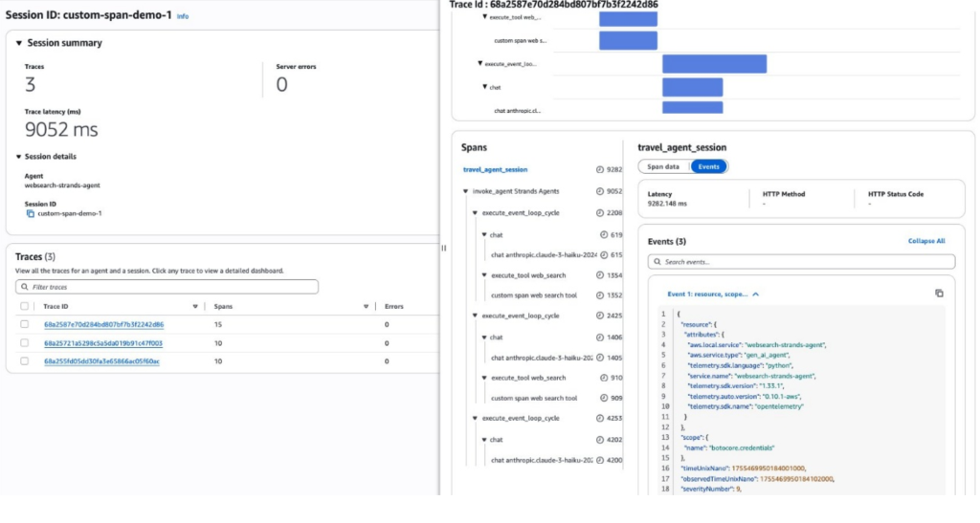Select travel_agent_session span link
The image size is (980, 523).
coord(495,170)
